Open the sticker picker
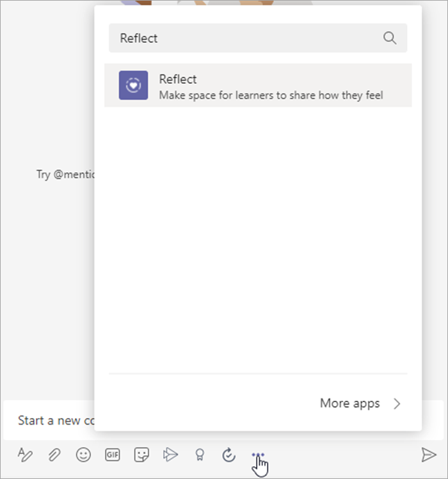 (141, 455)
